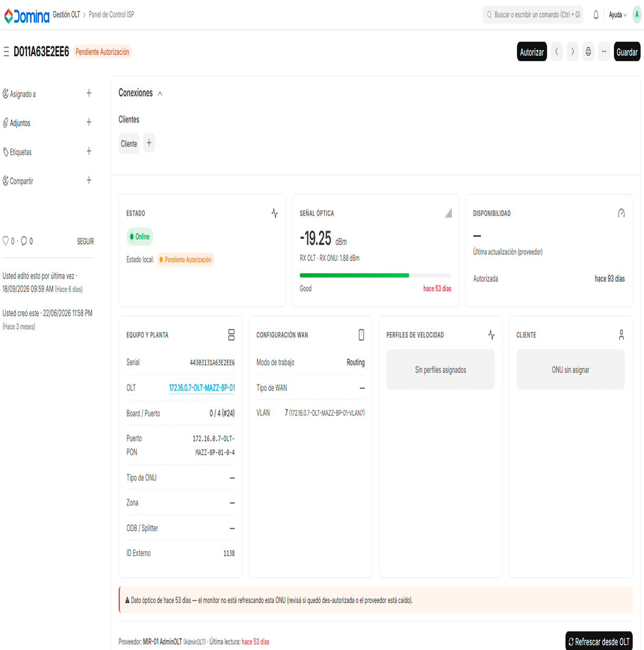Open the notifications bell
The image size is (644, 650).
pos(596,15)
